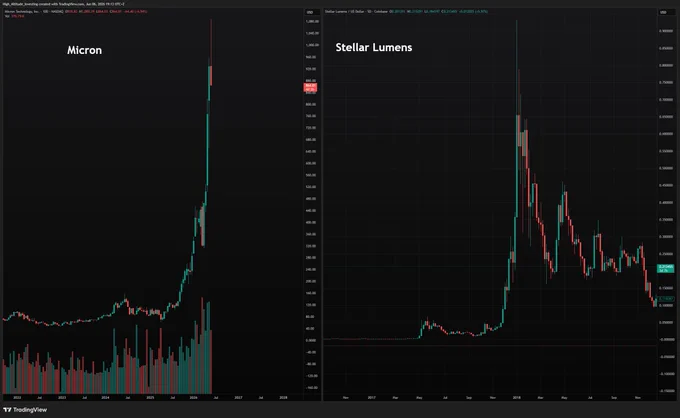The height and width of the screenshot is (418, 680).
Task: Click the 2024 label on Micron time axis
Action: point(105,397)
